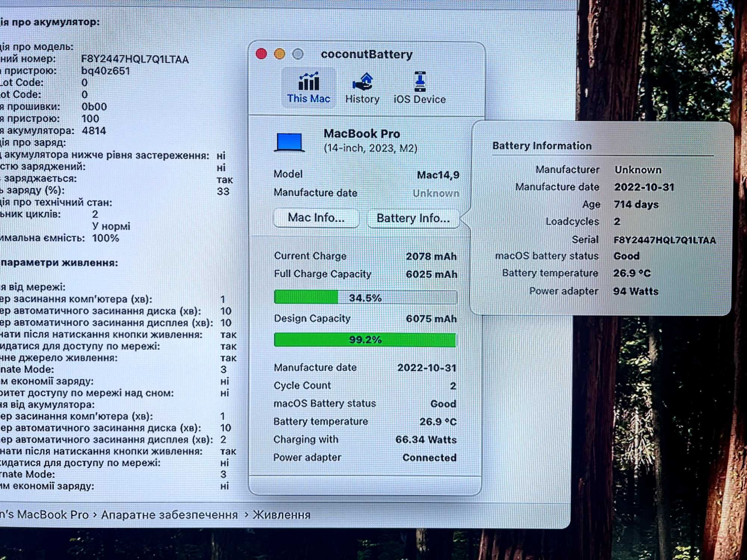Select the 6075 mAh Design Capacity value
The width and height of the screenshot is (747, 560).
[x=431, y=319]
